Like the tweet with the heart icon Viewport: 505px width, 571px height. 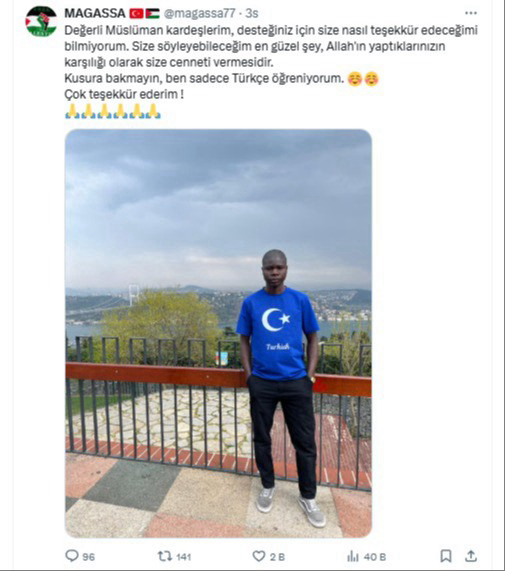[x=259, y=556]
